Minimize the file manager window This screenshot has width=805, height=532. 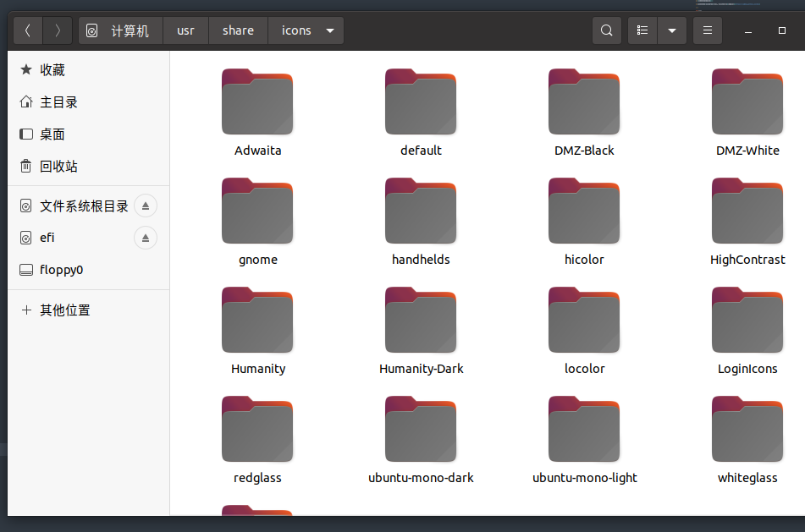click(748, 30)
